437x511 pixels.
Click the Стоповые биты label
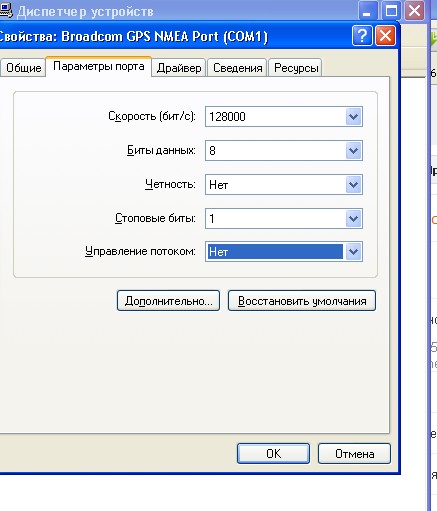click(x=155, y=218)
